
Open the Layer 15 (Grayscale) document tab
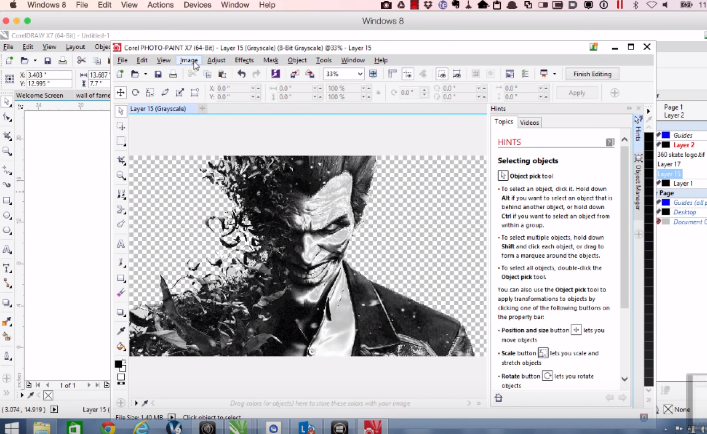[158, 109]
